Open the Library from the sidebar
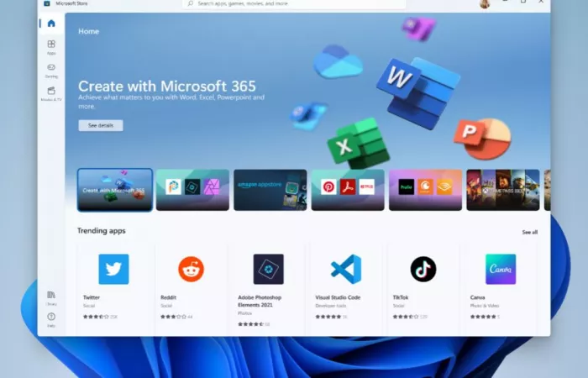Image resolution: width=588 pixels, height=378 pixels. coord(51,297)
